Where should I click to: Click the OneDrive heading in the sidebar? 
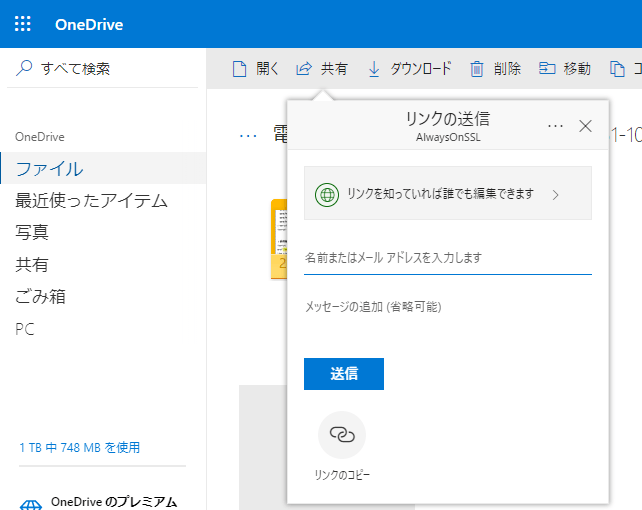40,137
